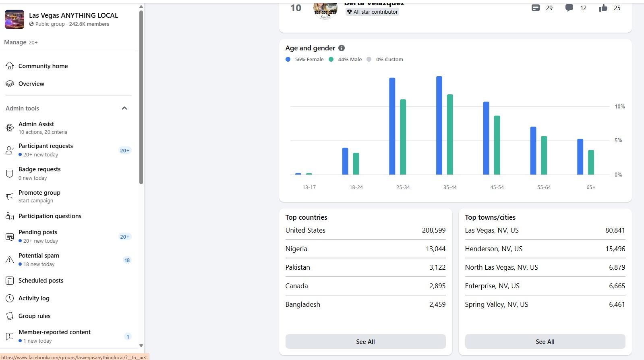Click See All under Top towns/cities

(545, 341)
